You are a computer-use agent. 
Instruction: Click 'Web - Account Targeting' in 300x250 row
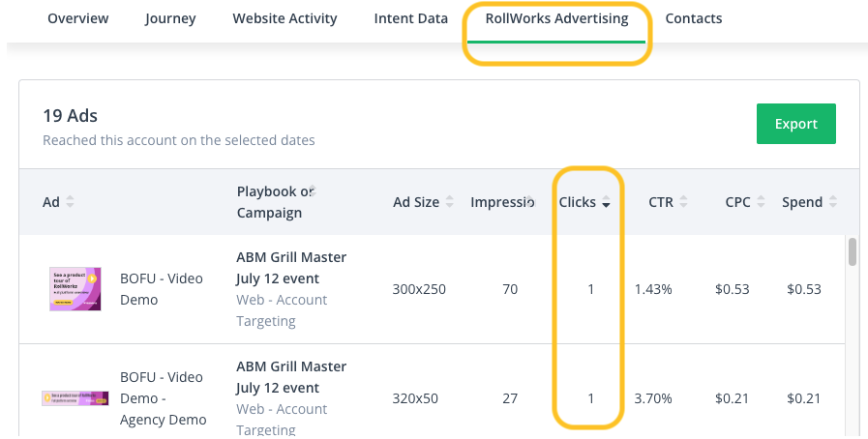[282, 310]
